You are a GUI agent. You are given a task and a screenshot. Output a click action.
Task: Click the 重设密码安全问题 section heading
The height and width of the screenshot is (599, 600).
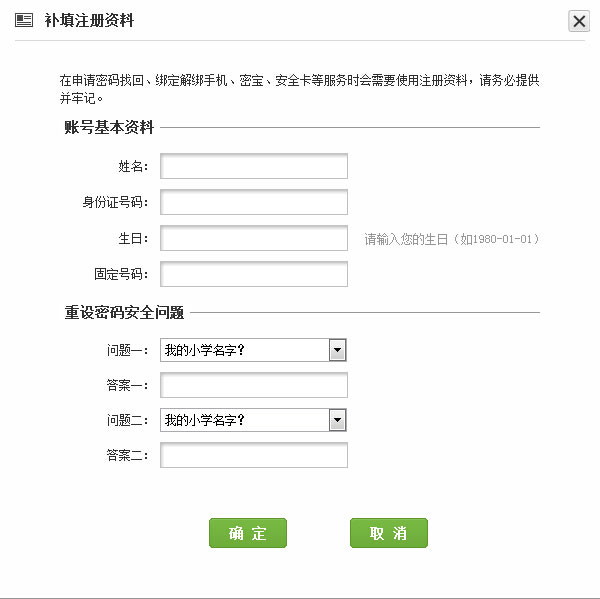[124, 312]
